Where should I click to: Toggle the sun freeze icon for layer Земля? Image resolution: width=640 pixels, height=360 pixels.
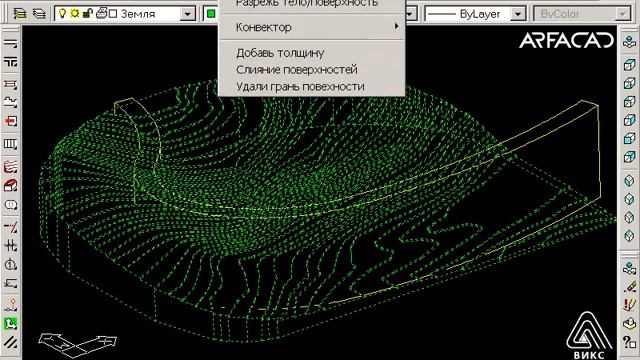pos(75,13)
